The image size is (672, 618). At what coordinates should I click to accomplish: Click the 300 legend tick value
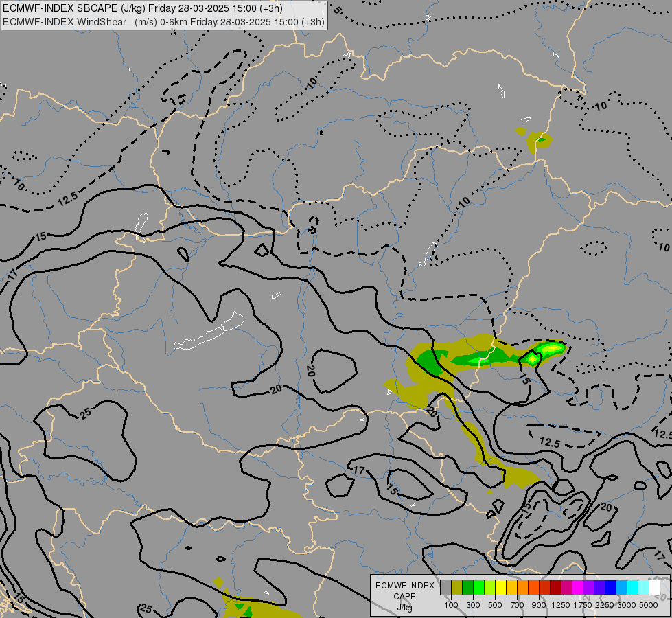[473, 605]
